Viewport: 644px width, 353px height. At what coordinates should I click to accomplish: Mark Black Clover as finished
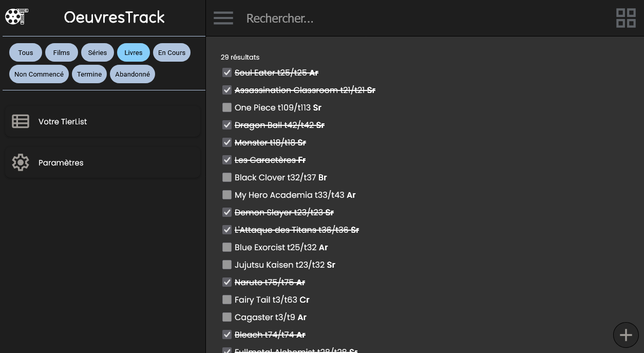point(227,177)
